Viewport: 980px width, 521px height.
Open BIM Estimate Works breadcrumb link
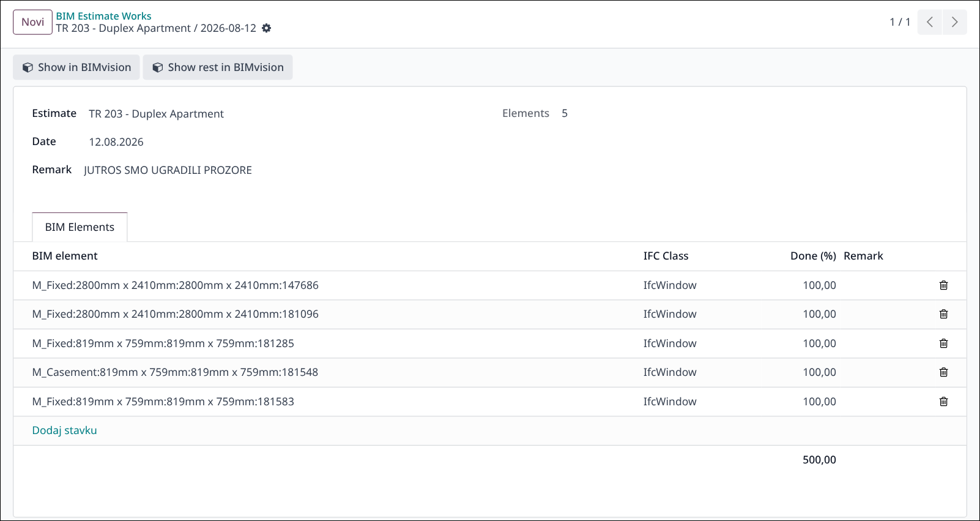[104, 16]
